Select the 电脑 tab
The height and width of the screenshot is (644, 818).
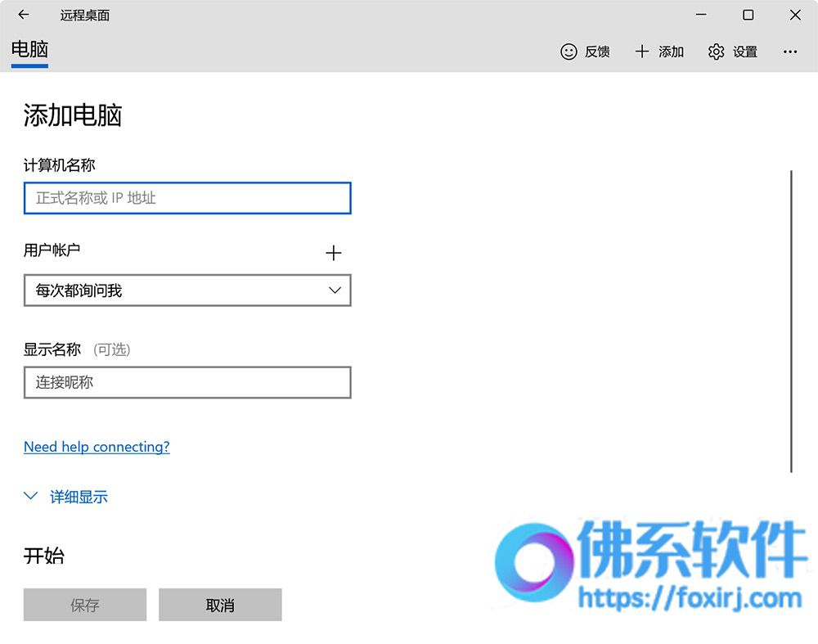[x=29, y=50]
